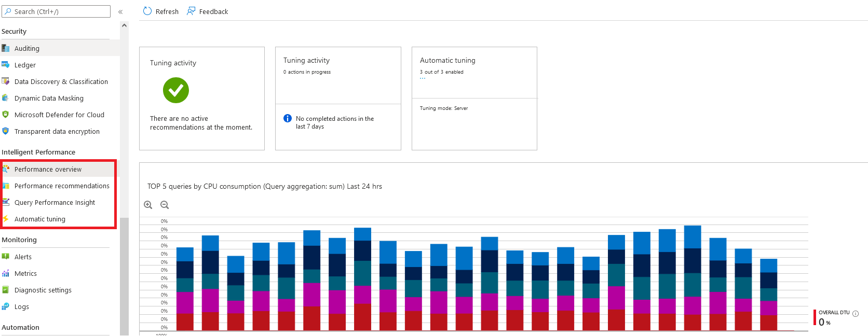Click the Feedback button
Screen dimensions: 868x336
point(208,11)
